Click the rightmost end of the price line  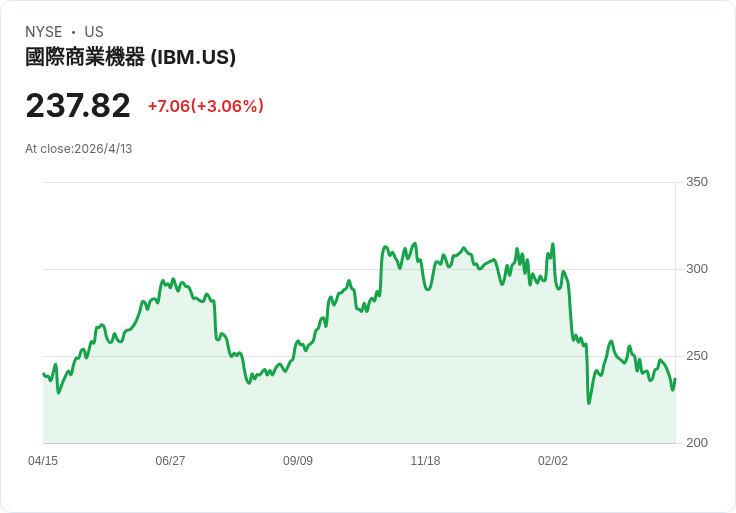[x=675, y=380]
